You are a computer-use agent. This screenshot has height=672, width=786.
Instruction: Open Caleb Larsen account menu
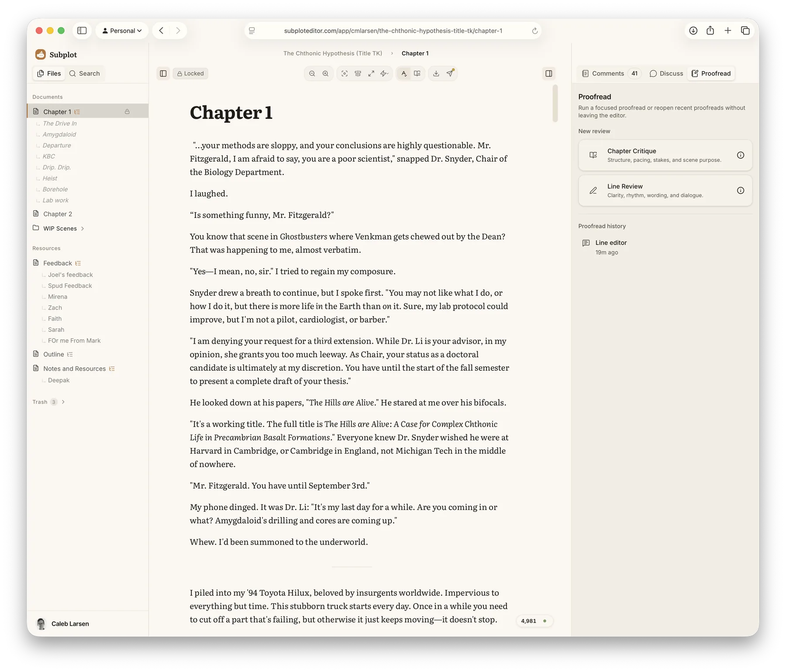pyautogui.click(x=63, y=624)
